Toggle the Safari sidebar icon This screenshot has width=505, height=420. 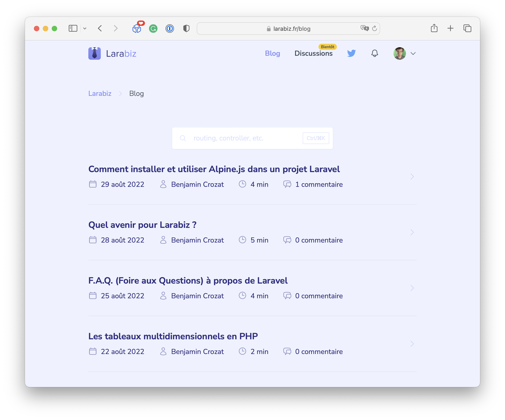(x=73, y=28)
